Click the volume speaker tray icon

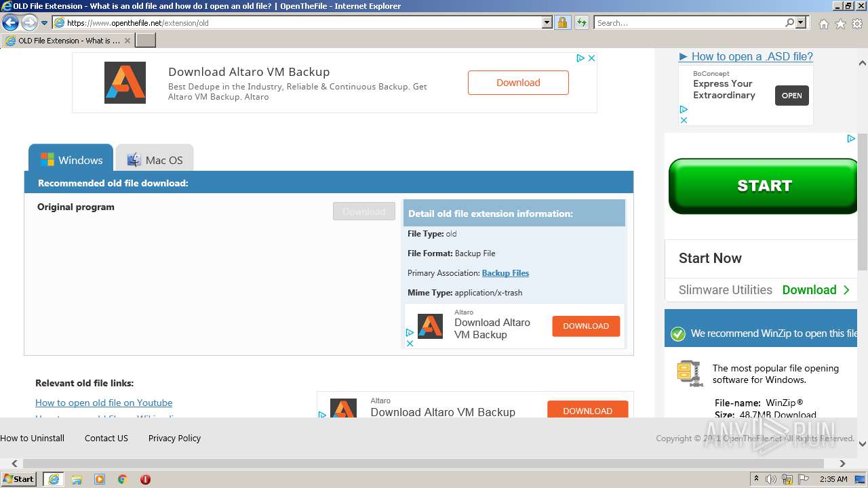(772, 479)
